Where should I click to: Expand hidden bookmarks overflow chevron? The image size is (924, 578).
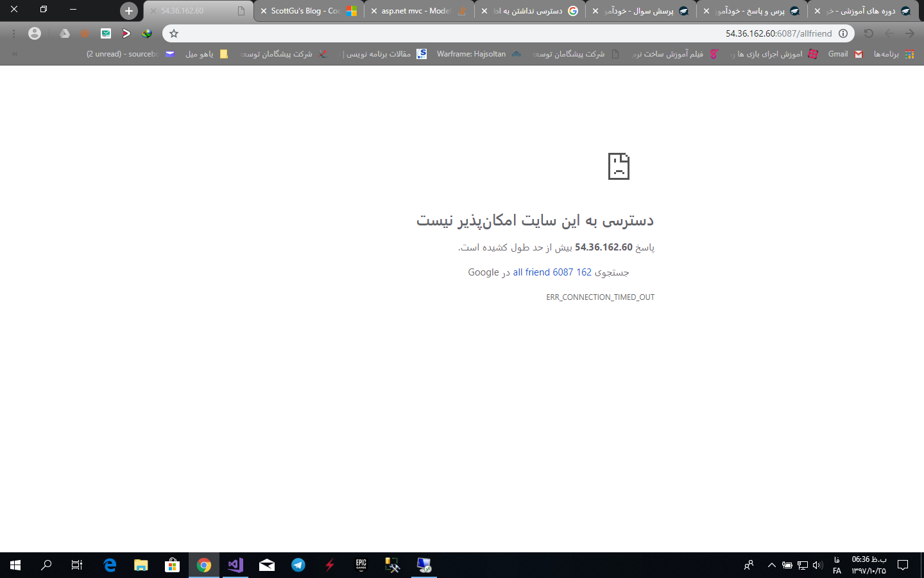click(14, 54)
